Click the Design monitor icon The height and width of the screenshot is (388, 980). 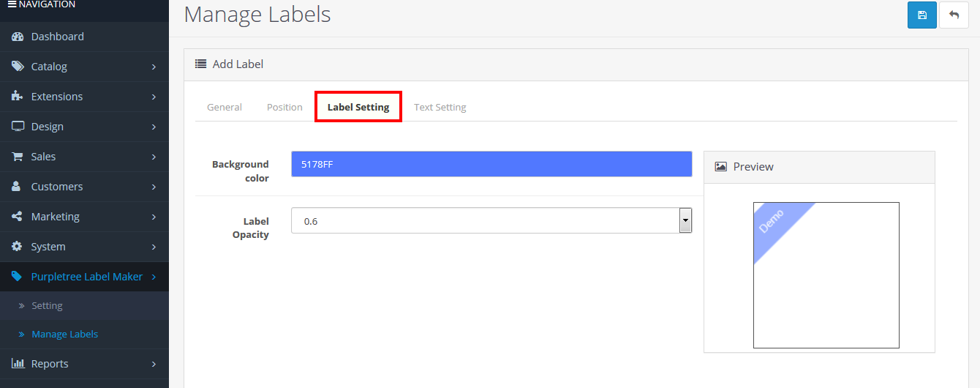(18, 127)
